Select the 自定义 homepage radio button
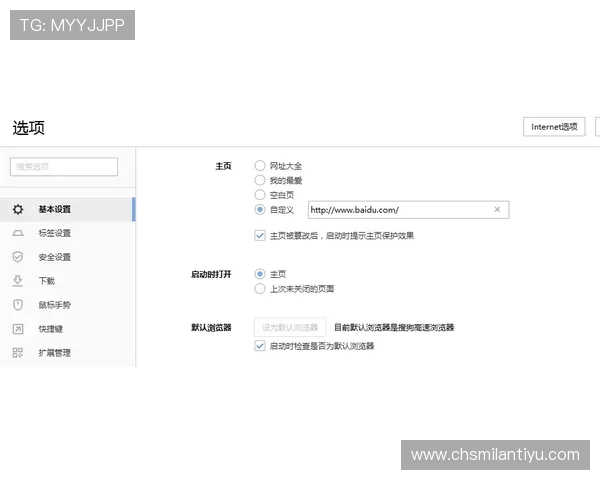The image size is (600, 480). [260, 210]
